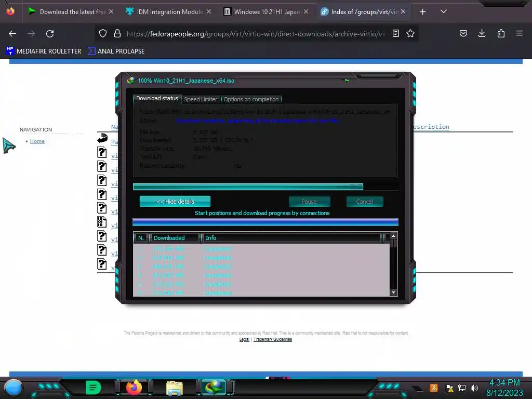This screenshot has width=532, height=399.
Task: Open Action Center flag tray icon
Action: point(449,388)
